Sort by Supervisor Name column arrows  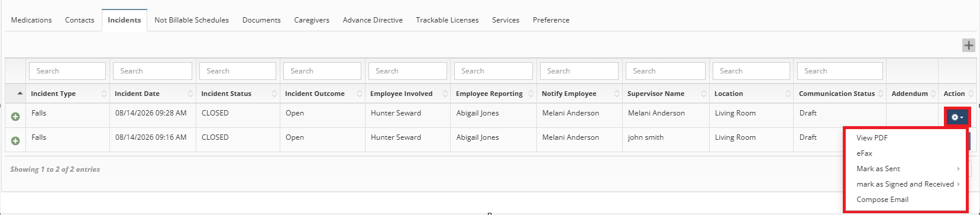704,94
